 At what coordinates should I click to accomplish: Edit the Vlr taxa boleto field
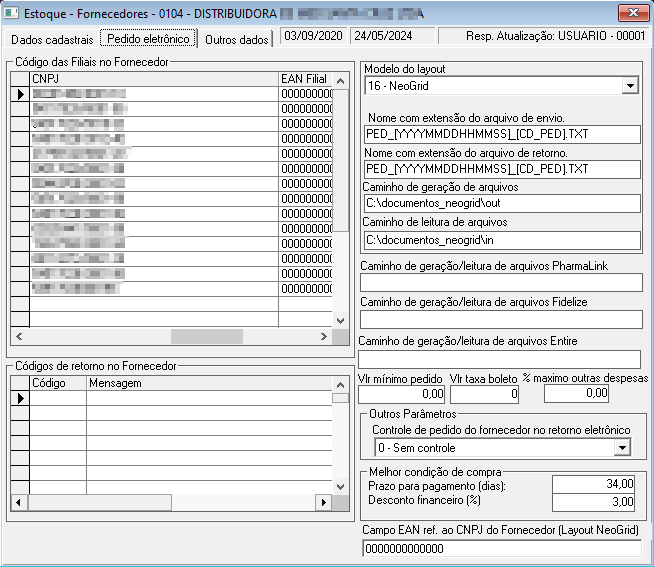[484, 394]
